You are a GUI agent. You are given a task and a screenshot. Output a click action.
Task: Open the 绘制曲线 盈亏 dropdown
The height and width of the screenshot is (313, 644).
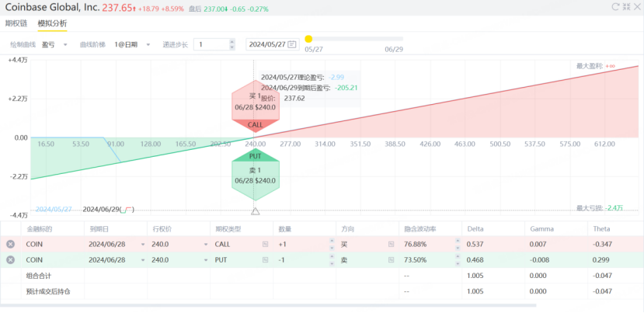click(x=54, y=44)
